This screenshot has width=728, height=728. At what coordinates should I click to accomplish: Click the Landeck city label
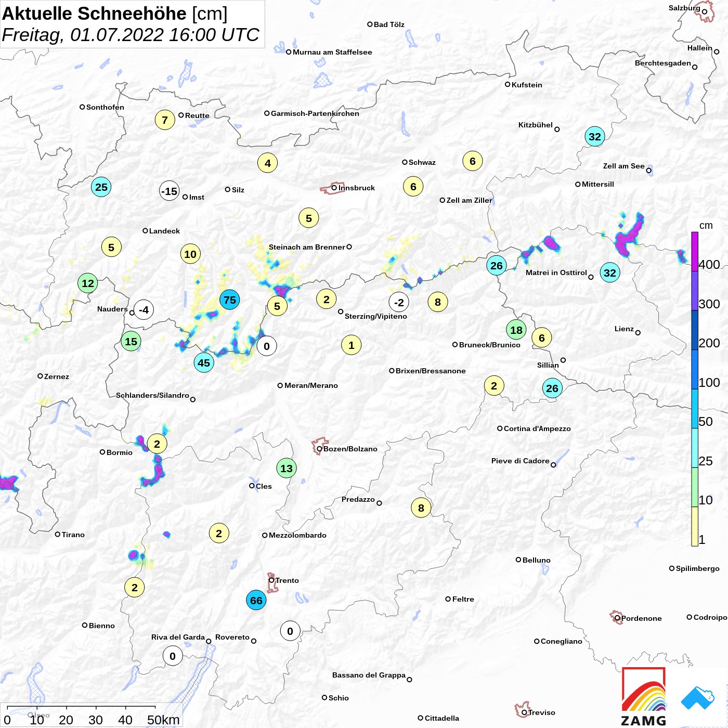pyautogui.click(x=164, y=231)
